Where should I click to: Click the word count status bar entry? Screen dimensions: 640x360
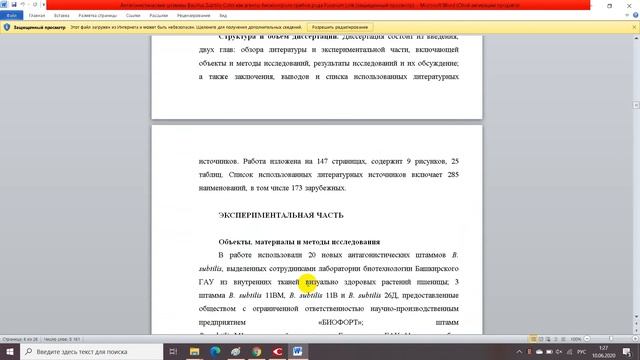click(x=62, y=339)
